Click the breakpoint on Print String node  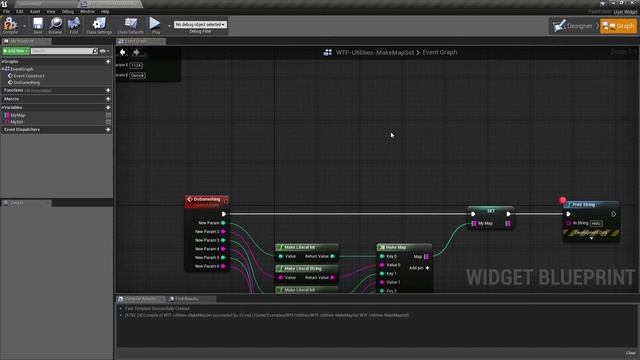(x=562, y=200)
